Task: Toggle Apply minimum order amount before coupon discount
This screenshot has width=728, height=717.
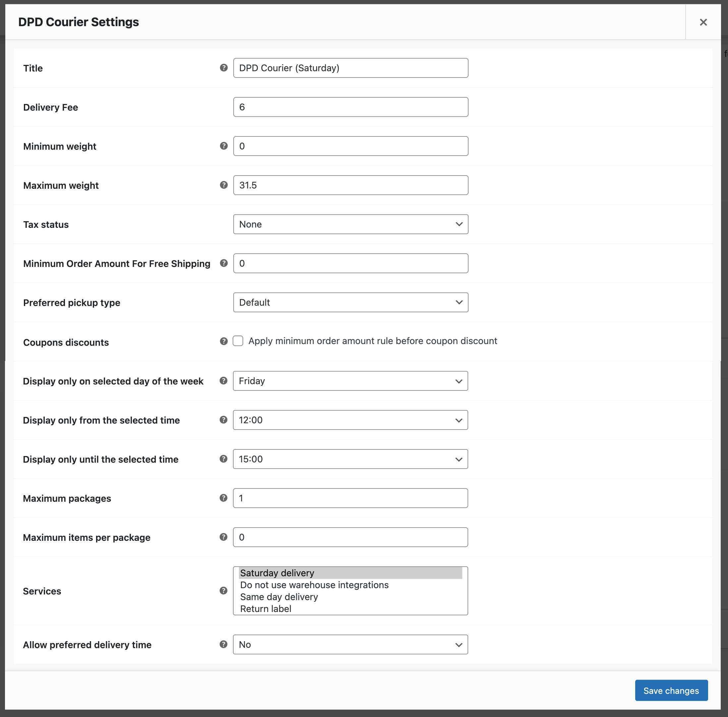Action: (238, 341)
